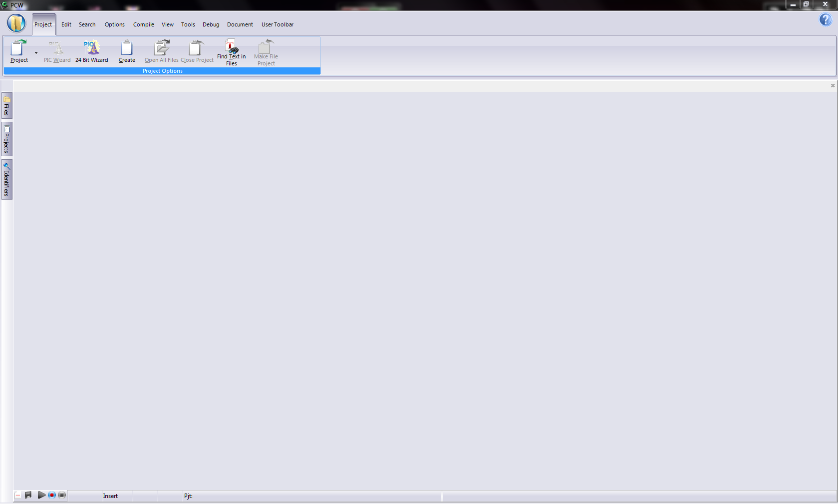Create a new project
838x504 pixels.
(x=127, y=51)
